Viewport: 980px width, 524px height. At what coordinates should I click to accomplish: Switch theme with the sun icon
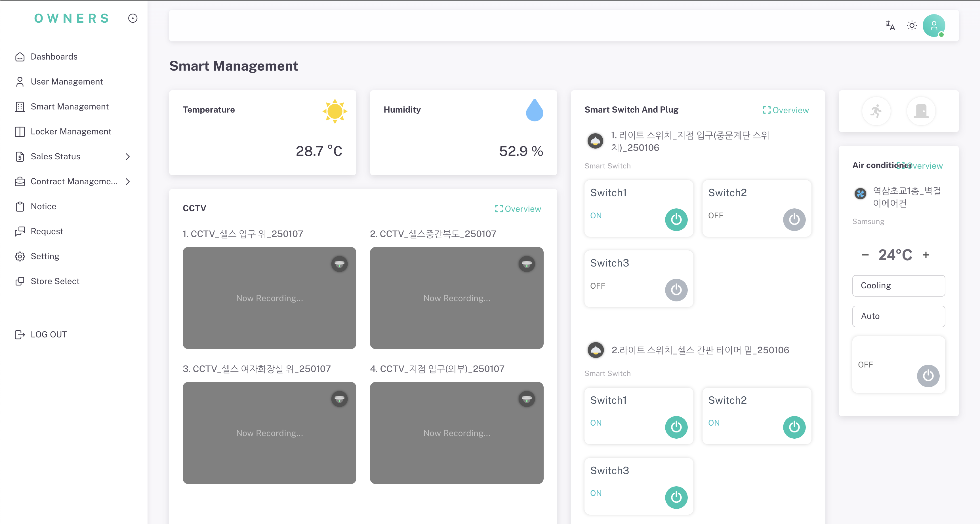[912, 26]
